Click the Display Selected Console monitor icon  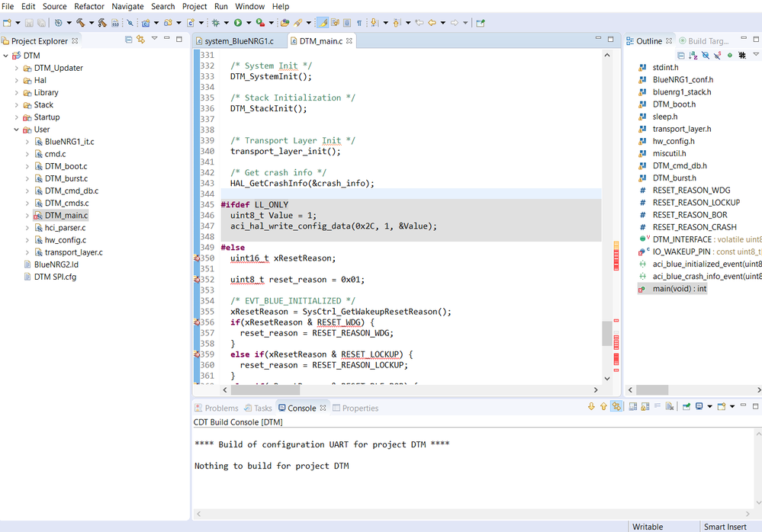click(699, 407)
